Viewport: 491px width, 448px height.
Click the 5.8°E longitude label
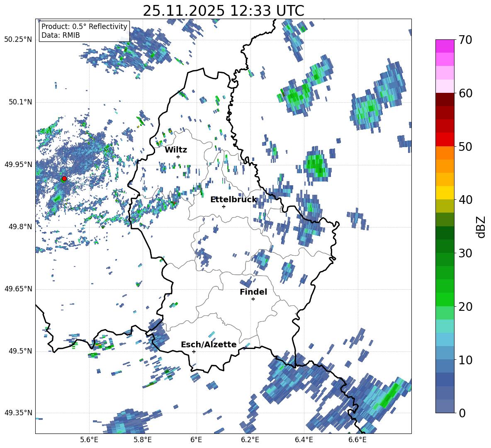click(x=143, y=440)
